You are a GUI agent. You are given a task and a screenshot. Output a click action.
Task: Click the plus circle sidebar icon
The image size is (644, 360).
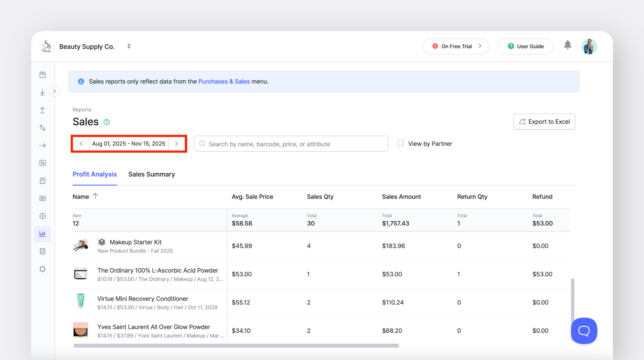pyautogui.click(x=42, y=216)
